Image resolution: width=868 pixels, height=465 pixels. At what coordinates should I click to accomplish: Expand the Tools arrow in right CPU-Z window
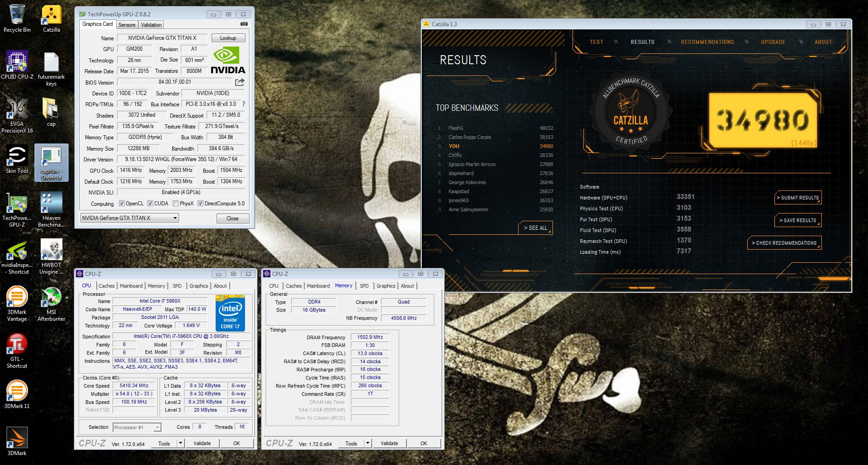click(368, 443)
